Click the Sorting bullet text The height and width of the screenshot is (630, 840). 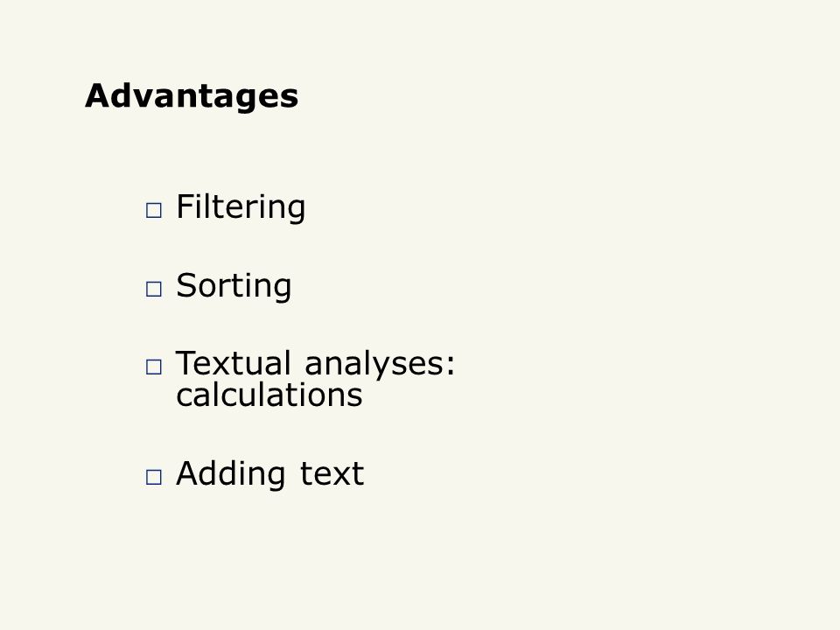[x=234, y=286]
